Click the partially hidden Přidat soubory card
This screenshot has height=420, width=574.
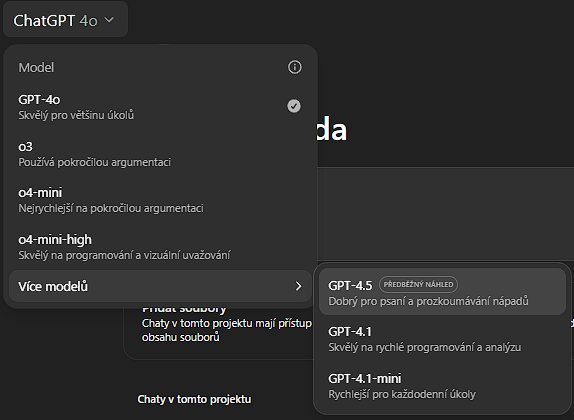pyautogui.click(x=220, y=331)
